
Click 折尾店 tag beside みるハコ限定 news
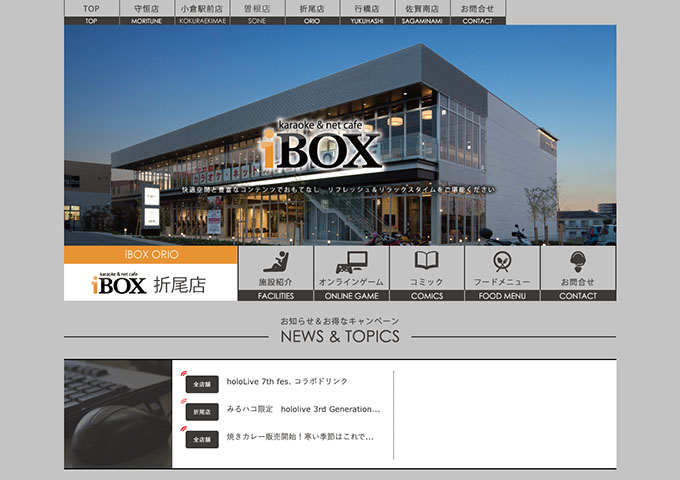pyautogui.click(x=202, y=412)
